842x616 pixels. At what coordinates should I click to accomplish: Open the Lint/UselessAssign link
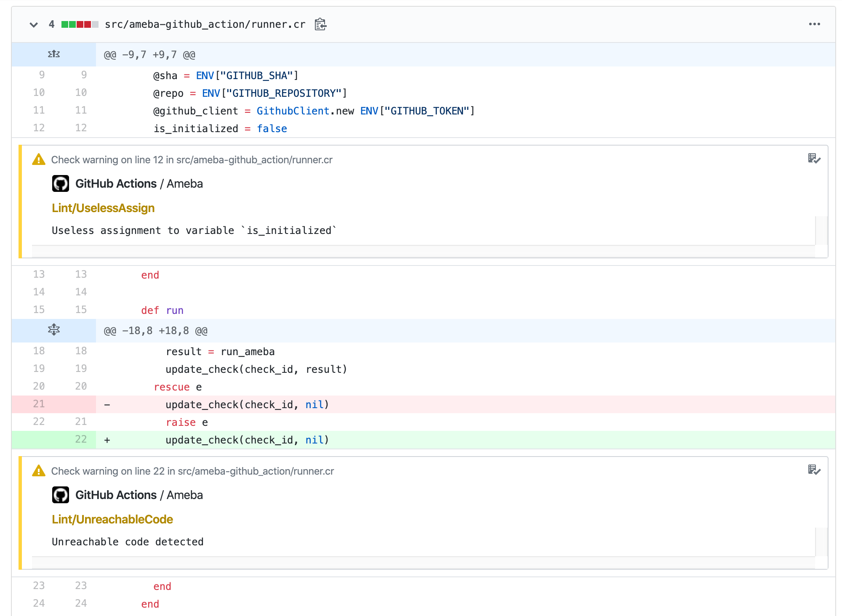[x=103, y=208]
